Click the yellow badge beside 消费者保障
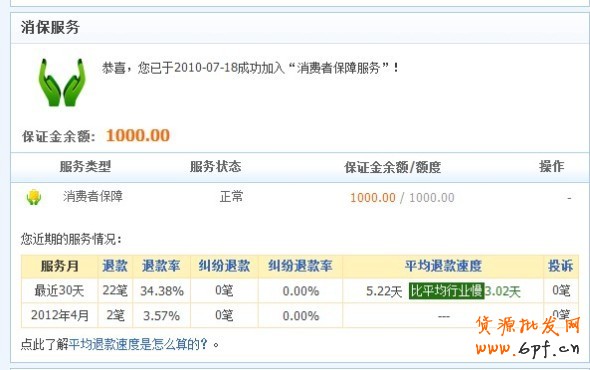This screenshot has width=590, height=370. click(34, 197)
